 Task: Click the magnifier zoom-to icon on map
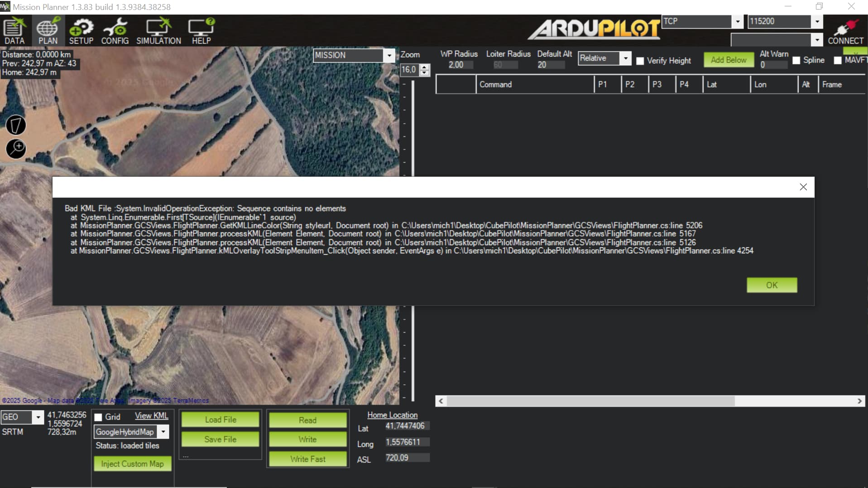click(x=16, y=149)
